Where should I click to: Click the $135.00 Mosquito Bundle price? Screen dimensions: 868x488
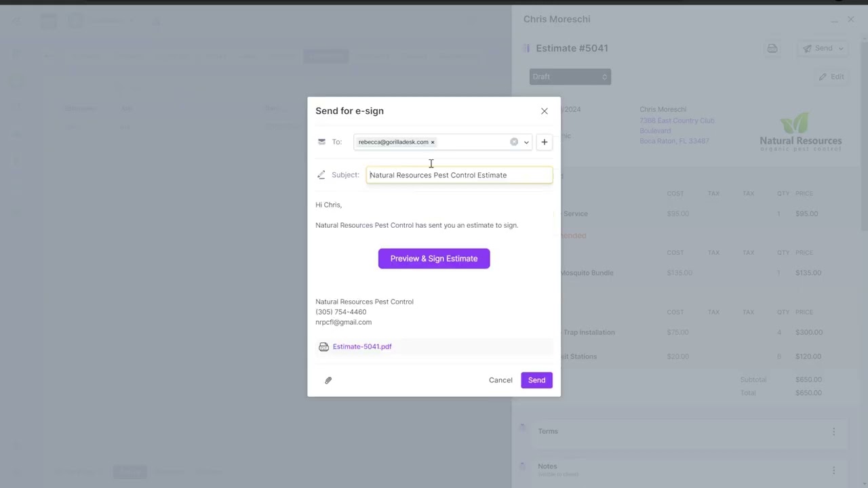point(808,273)
